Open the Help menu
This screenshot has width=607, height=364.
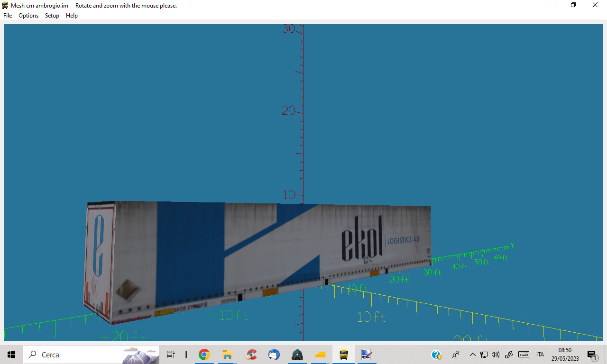72,16
